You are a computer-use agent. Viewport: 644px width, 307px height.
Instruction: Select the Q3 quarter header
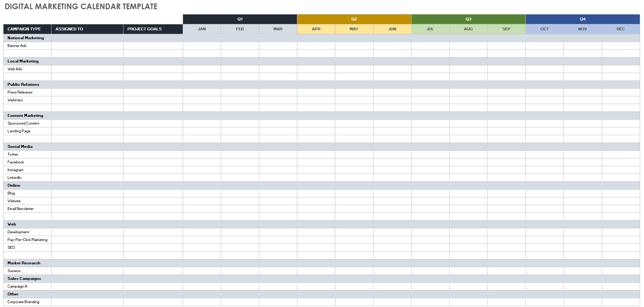click(468, 19)
